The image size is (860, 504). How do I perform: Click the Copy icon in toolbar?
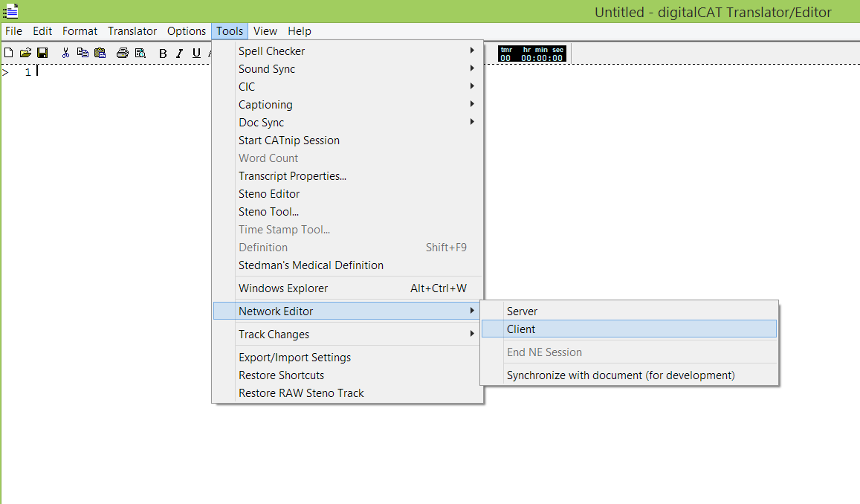point(83,53)
